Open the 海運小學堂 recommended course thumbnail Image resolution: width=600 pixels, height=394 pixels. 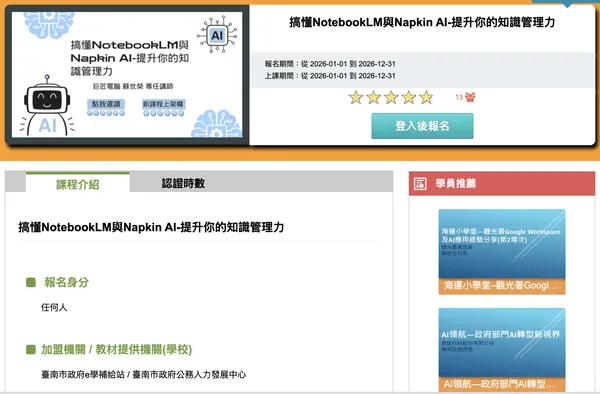coord(502,244)
